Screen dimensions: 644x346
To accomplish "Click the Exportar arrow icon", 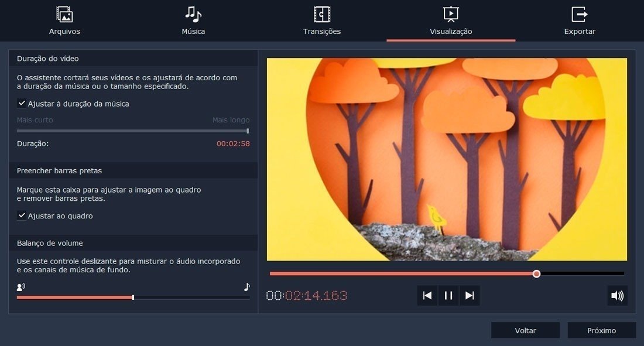I will [x=580, y=15].
